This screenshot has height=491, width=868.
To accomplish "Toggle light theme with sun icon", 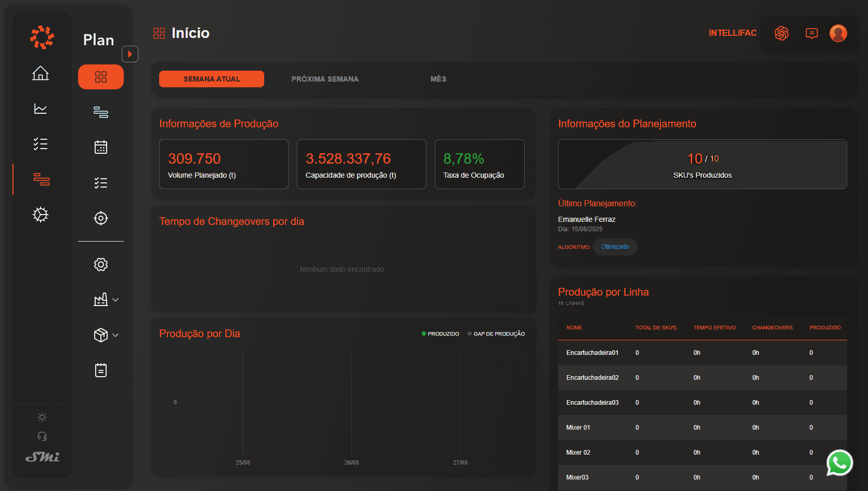I will (42, 417).
